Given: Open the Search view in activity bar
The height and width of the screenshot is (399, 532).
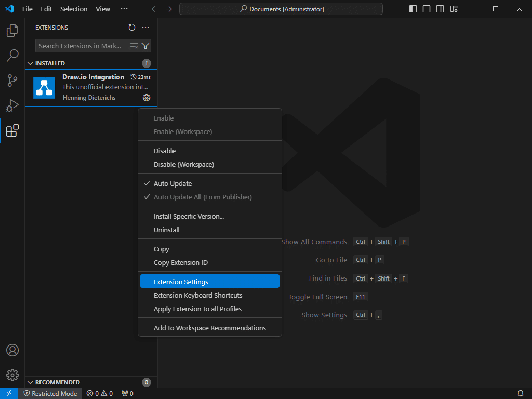Looking at the screenshot, I should coord(12,56).
